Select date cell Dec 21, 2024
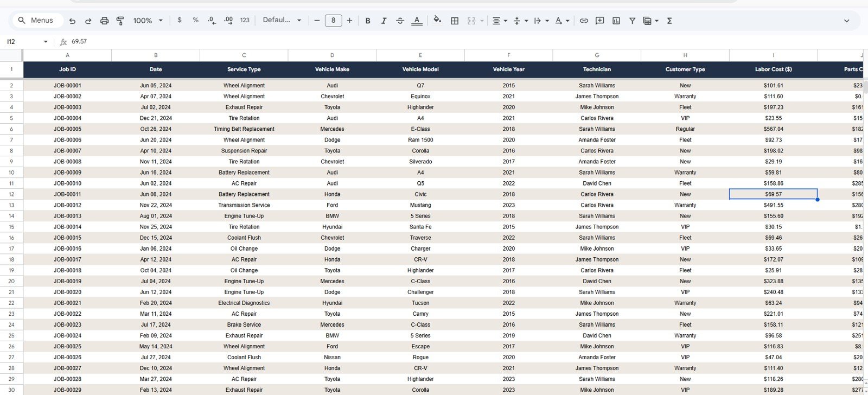Viewport: 868px width, 395px height. pyautogui.click(x=156, y=118)
